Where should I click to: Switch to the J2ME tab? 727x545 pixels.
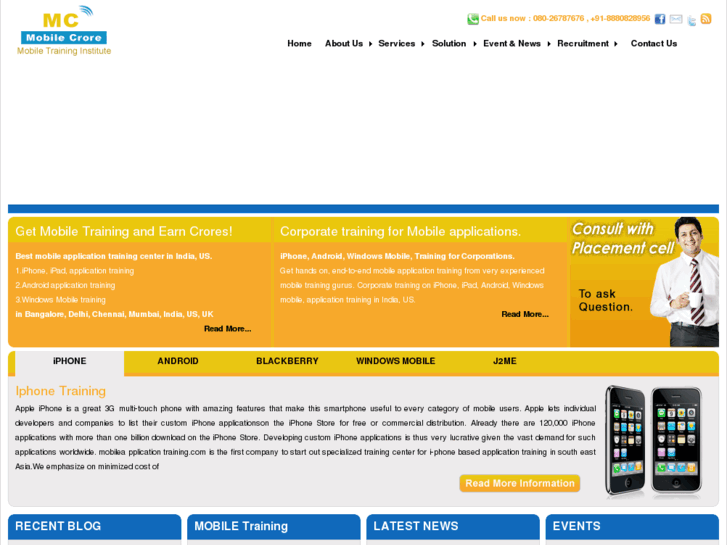coord(504,361)
